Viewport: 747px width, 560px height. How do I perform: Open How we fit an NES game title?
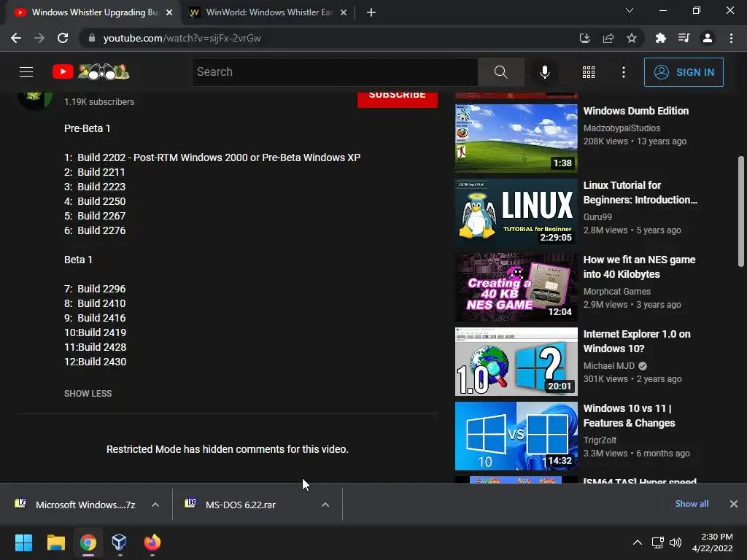click(639, 267)
